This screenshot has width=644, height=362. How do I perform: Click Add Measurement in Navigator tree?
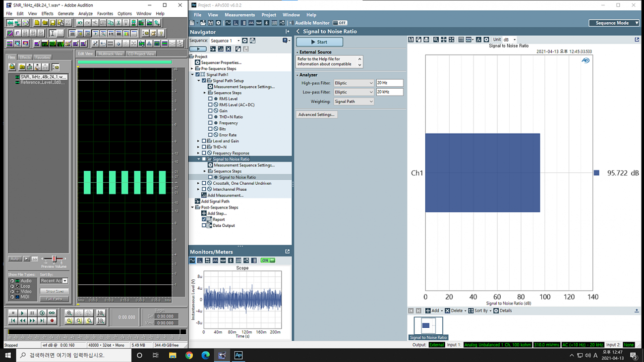[x=222, y=195]
